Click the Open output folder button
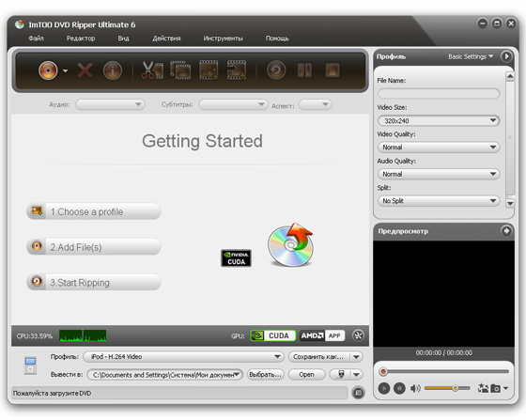The width and height of the screenshot is (526, 420). (x=306, y=374)
